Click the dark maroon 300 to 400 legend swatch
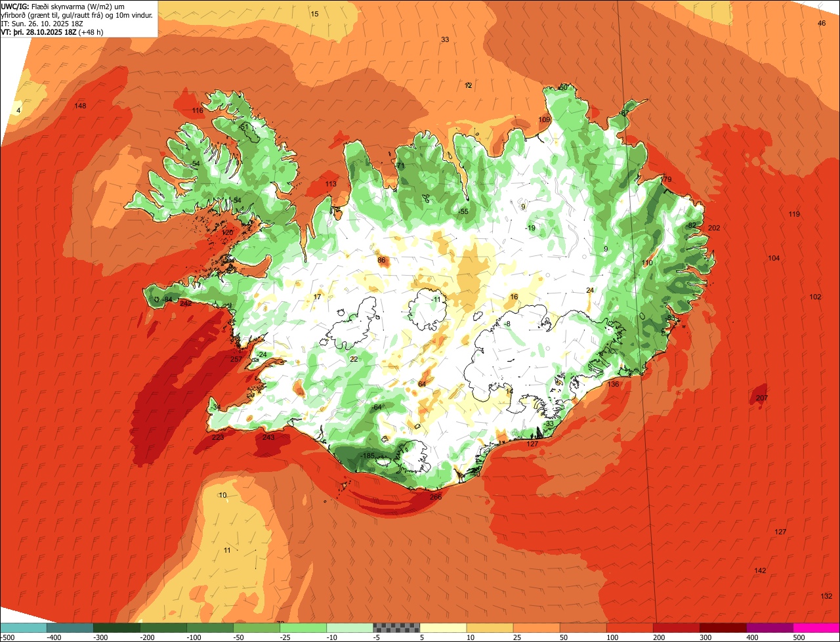 (723, 628)
